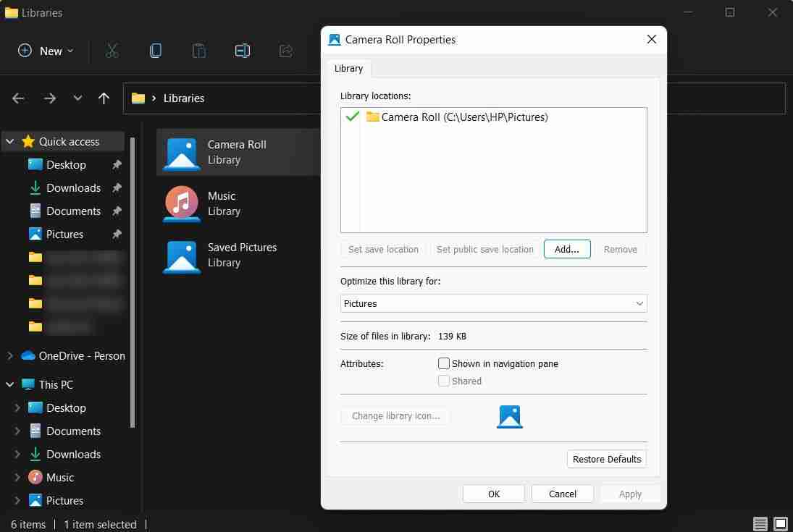
Task: Click the Share icon in the toolbar
Action: click(285, 51)
